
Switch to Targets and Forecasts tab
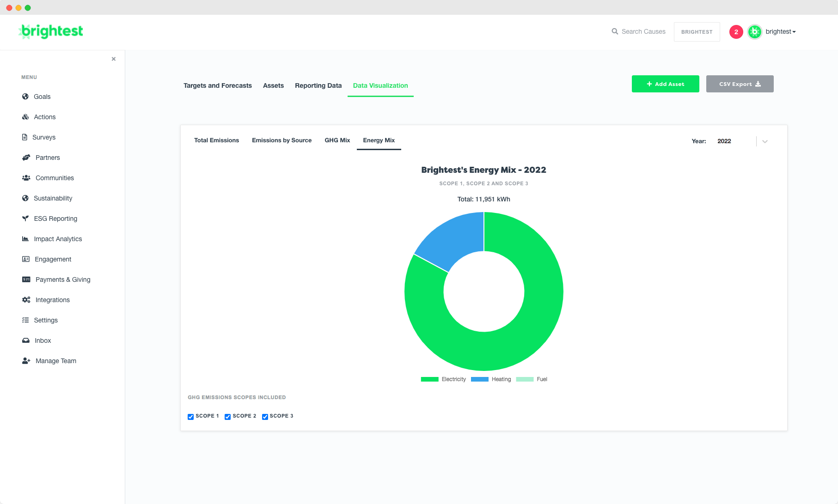coord(218,85)
